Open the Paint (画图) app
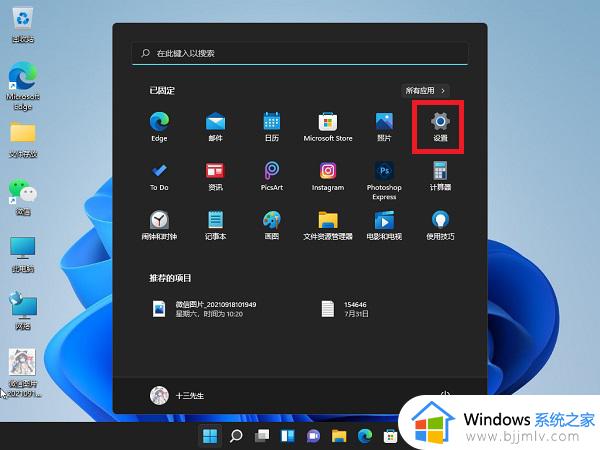The image size is (600, 450). [x=272, y=226]
